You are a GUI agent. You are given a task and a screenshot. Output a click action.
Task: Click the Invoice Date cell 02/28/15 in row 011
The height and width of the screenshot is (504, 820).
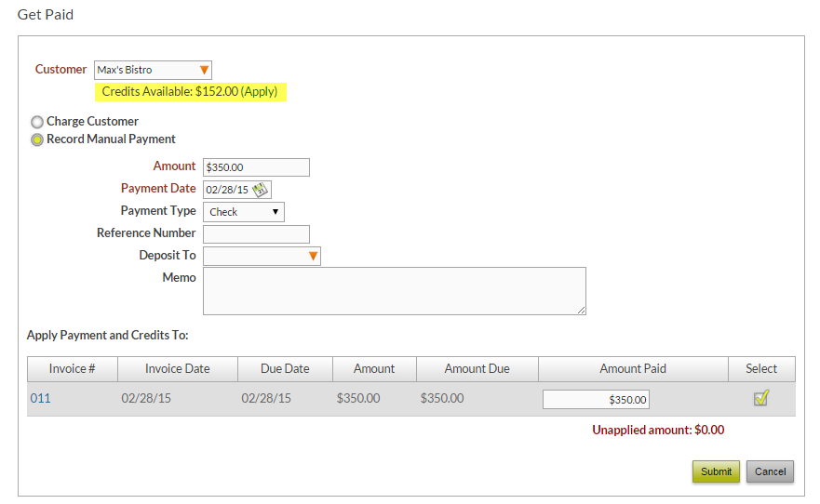click(x=146, y=399)
